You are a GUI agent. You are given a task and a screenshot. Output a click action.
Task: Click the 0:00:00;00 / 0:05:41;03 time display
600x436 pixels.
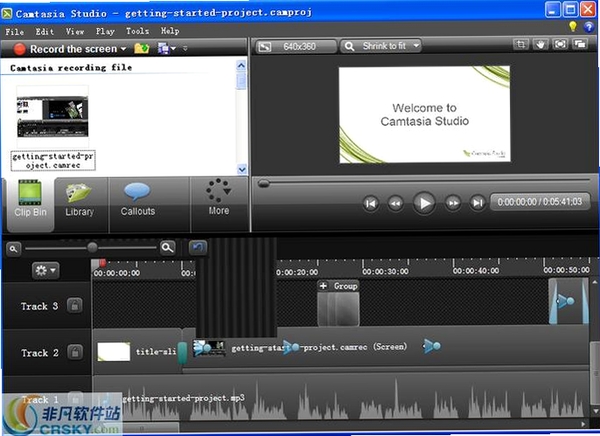click(540, 202)
